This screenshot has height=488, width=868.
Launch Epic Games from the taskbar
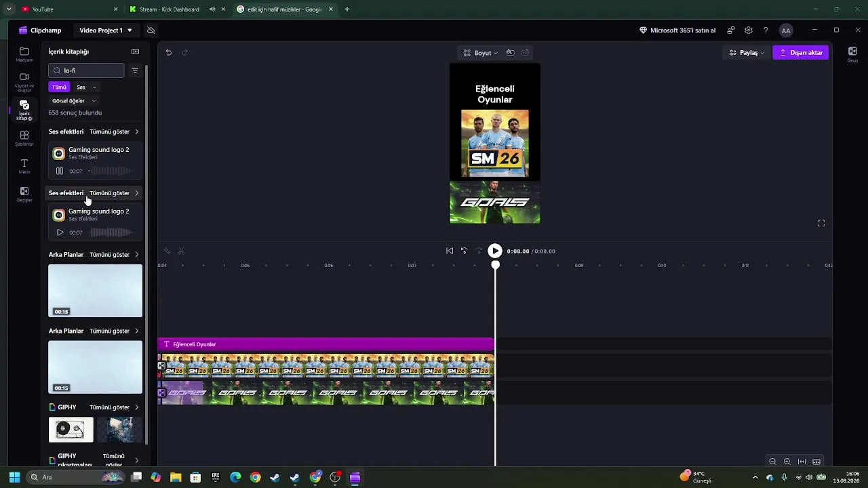click(216, 477)
